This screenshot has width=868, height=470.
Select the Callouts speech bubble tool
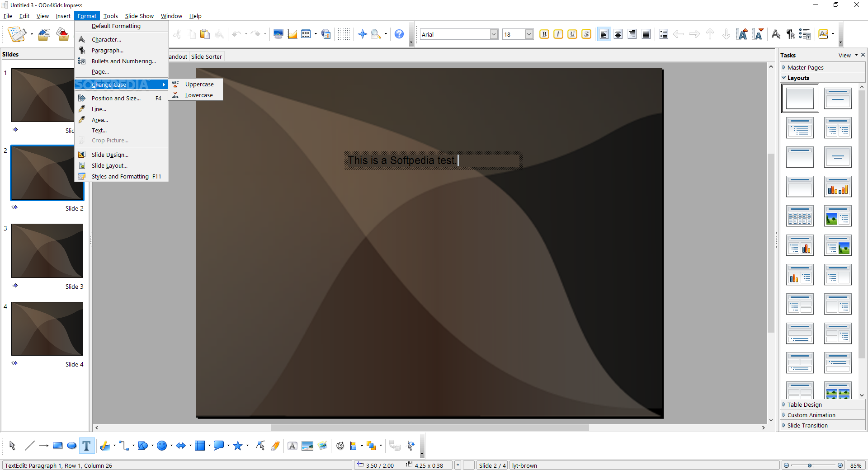[x=219, y=446]
